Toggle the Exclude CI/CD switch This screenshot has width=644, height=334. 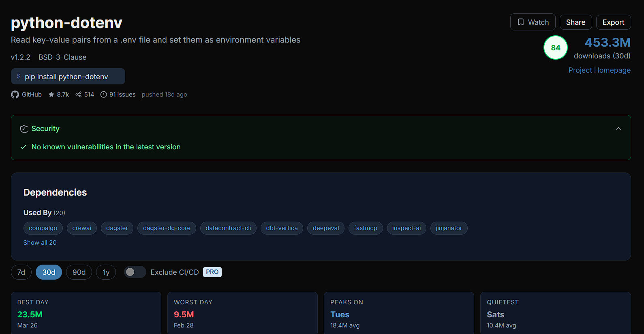pos(135,272)
